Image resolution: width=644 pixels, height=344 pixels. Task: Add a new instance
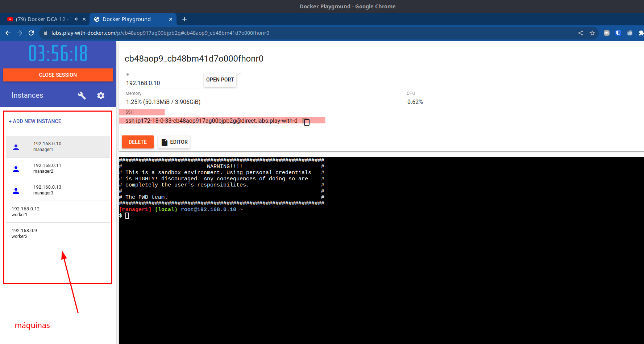35,121
